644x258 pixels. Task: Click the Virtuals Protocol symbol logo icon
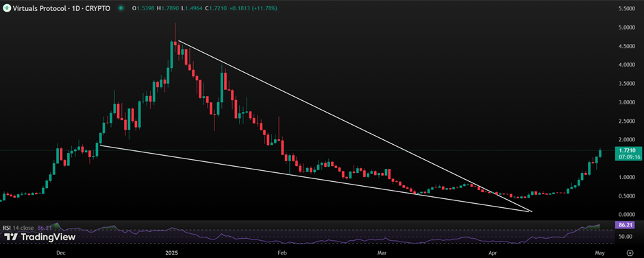point(7,8)
